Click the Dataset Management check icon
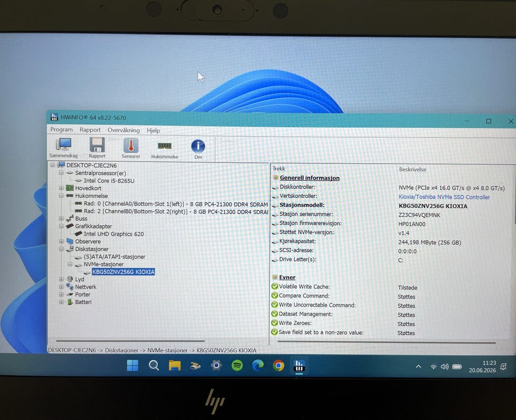The height and width of the screenshot is (420, 516). [275, 314]
